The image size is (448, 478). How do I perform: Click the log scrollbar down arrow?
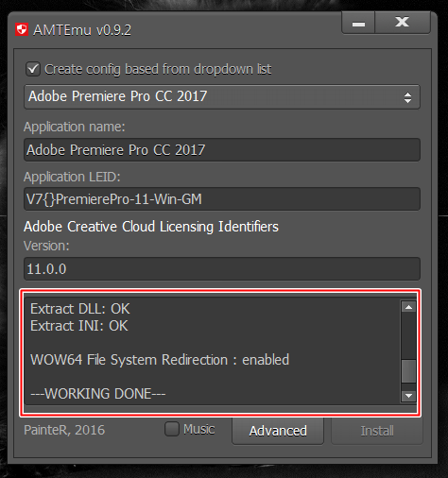point(408,396)
